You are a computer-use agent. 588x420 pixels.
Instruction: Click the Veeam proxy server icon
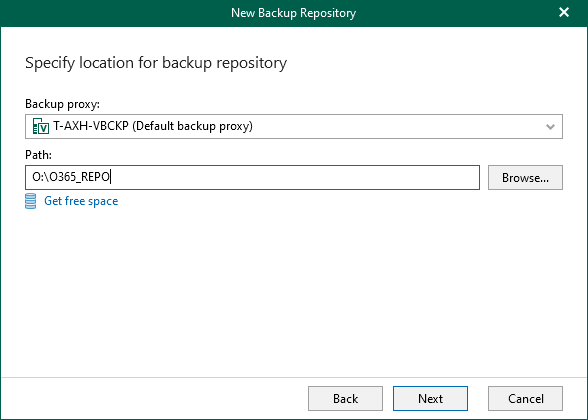click(x=41, y=126)
